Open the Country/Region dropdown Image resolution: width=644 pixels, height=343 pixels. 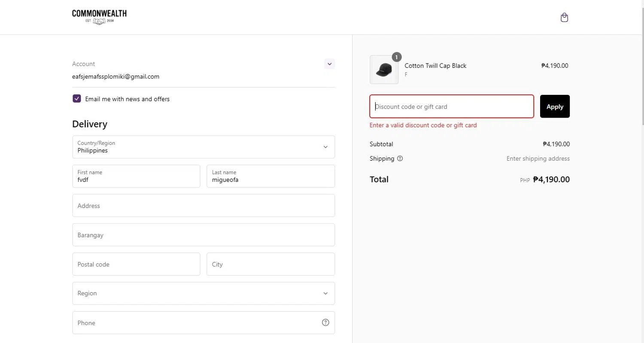coord(204,147)
